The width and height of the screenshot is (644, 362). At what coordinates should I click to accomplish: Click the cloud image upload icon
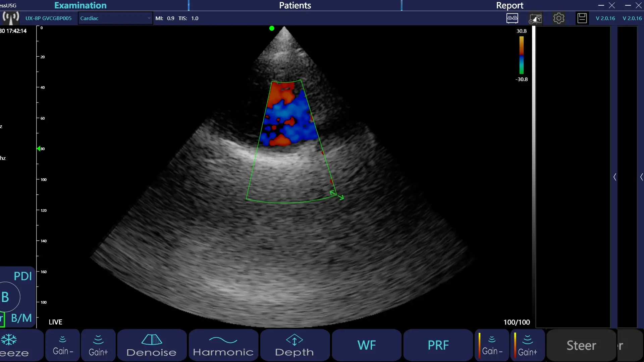click(x=536, y=18)
